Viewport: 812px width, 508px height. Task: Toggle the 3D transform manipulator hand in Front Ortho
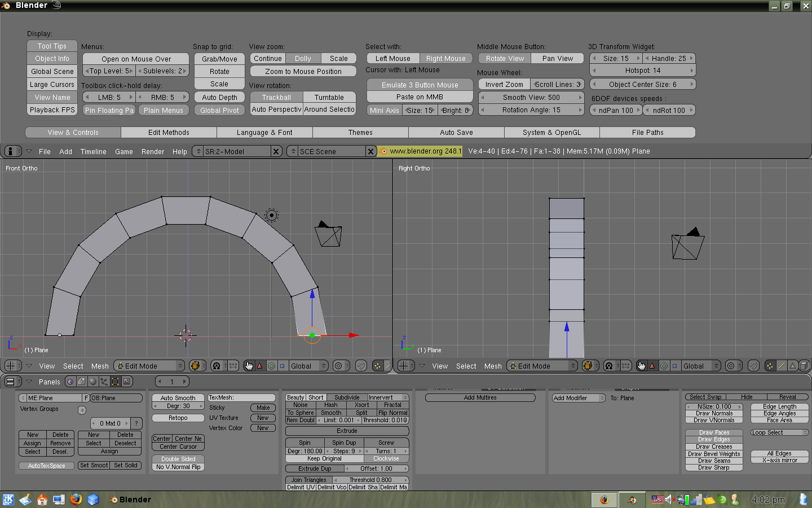[249, 366]
